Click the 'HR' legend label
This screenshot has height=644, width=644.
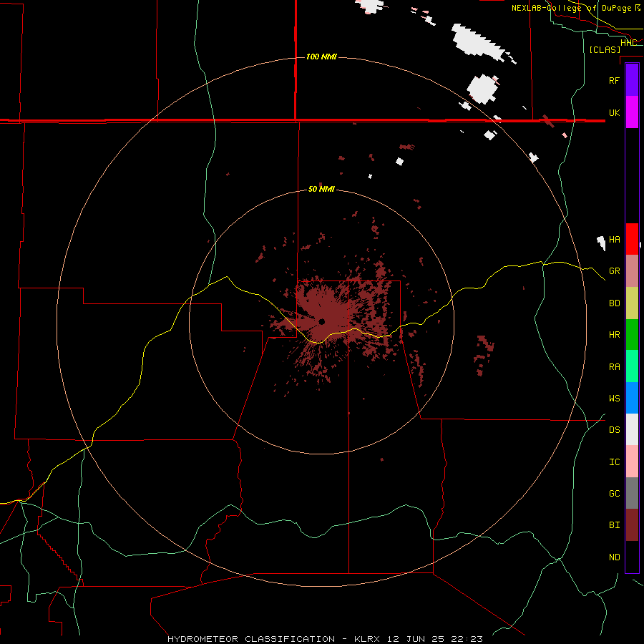coord(614,335)
